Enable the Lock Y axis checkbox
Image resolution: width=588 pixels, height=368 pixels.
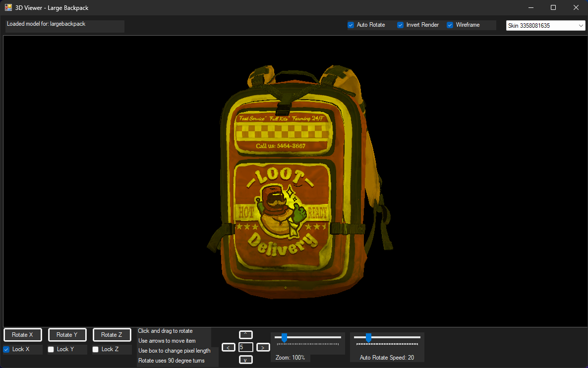tap(50, 349)
